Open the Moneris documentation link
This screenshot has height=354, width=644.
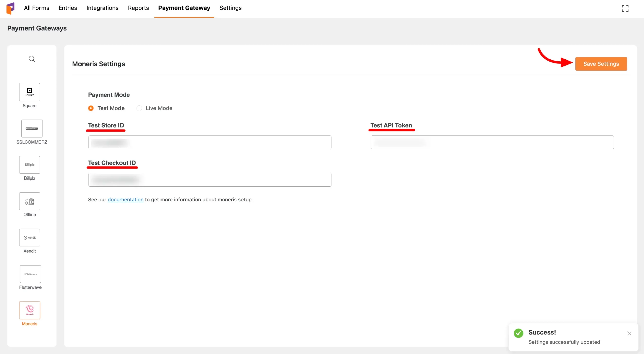[x=125, y=199]
